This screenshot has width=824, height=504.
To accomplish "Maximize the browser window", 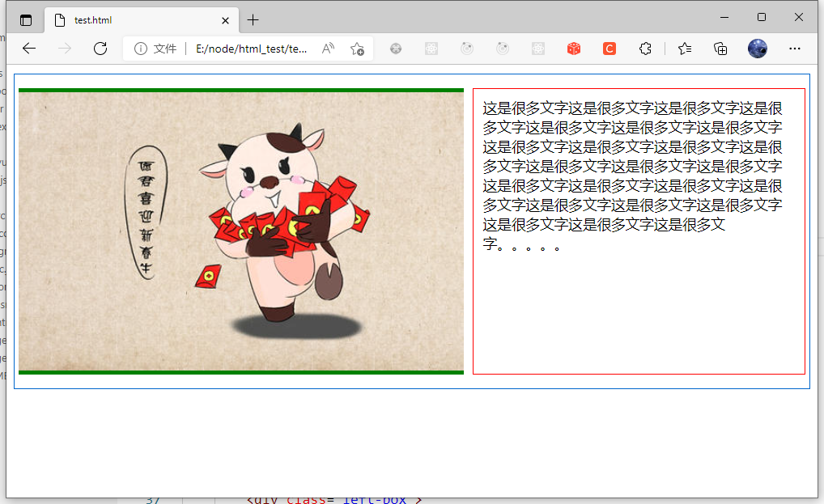I will click(x=762, y=17).
